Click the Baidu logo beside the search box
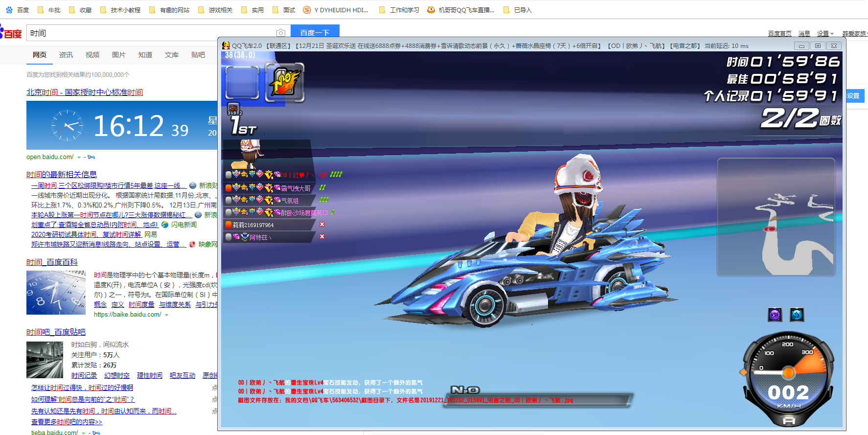868x435 pixels. 11,33
